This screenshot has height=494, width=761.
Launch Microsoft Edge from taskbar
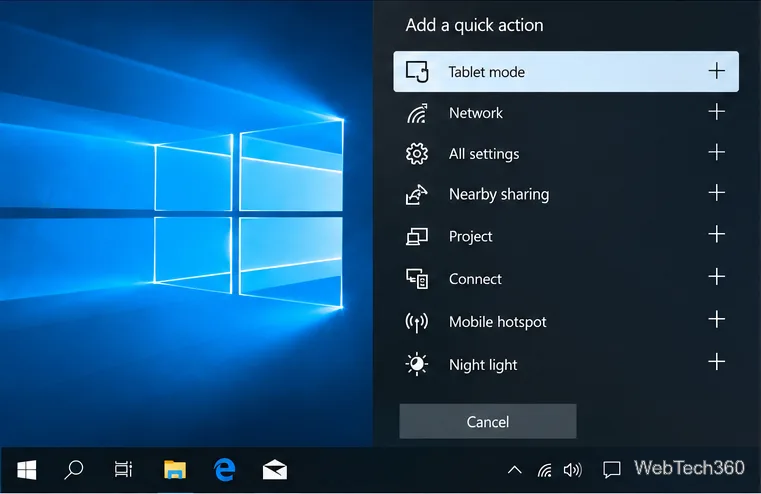click(x=225, y=470)
